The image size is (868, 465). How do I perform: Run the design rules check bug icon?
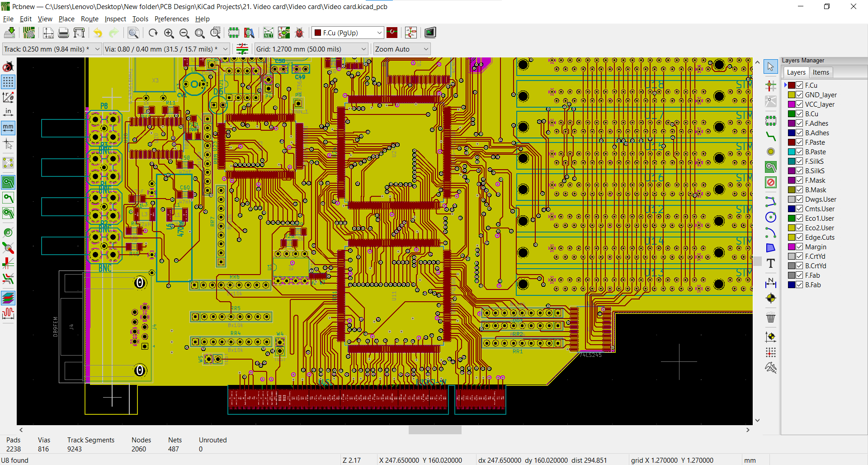[299, 33]
